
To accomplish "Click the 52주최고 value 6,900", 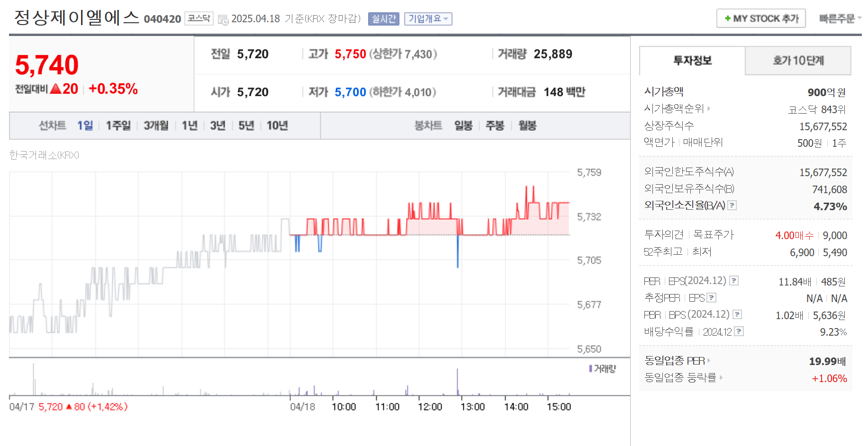I will 802,252.
